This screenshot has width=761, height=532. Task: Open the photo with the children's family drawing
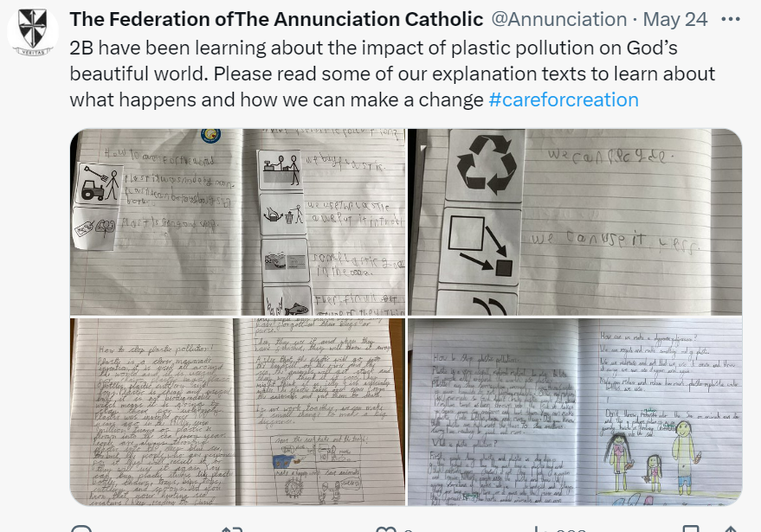tap(575, 412)
